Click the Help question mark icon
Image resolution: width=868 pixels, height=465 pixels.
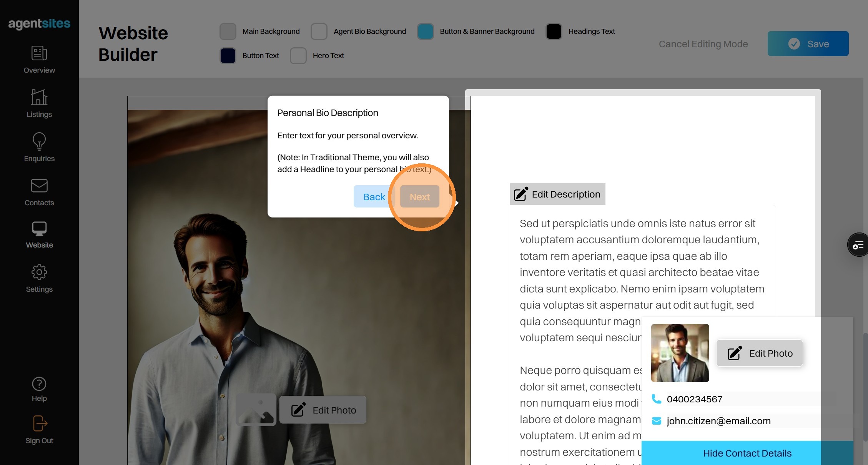pos(39,384)
